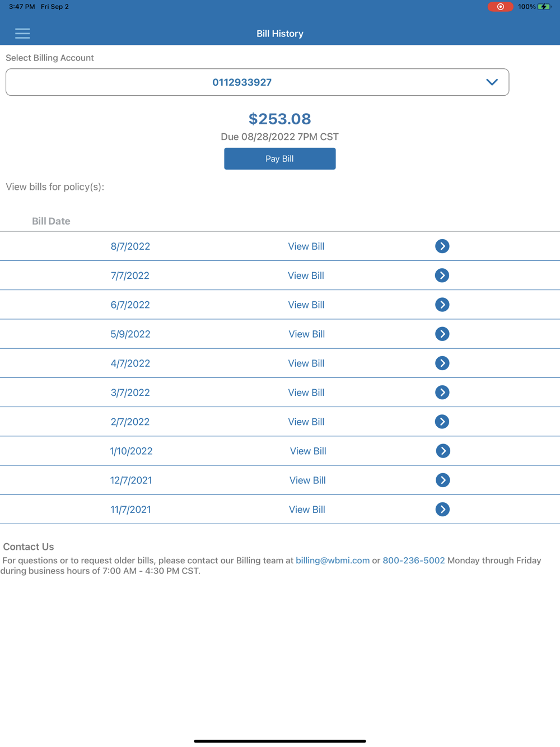Tap the arrow icon for 8/7/2022 bill
Screen dimensions: 560x747
pos(442,246)
